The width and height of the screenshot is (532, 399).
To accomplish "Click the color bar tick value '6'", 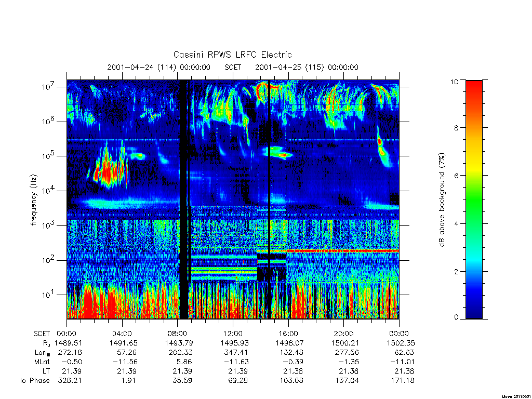I will click(x=456, y=176).
